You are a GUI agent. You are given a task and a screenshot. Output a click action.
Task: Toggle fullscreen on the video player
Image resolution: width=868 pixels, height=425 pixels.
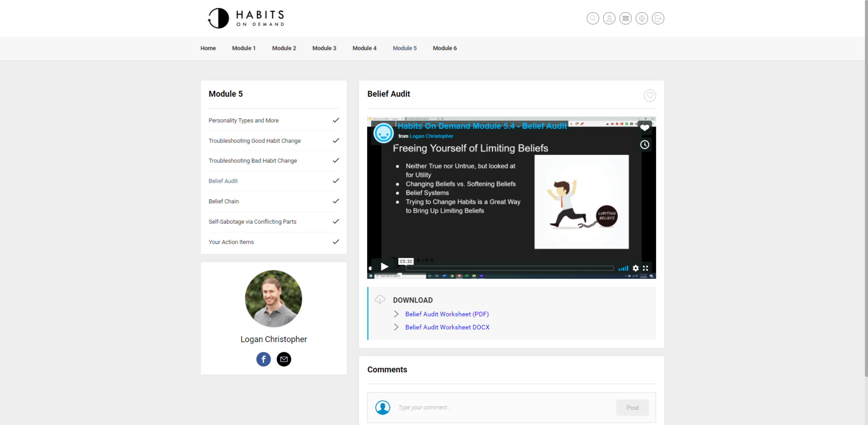click(x=645, y=268)
